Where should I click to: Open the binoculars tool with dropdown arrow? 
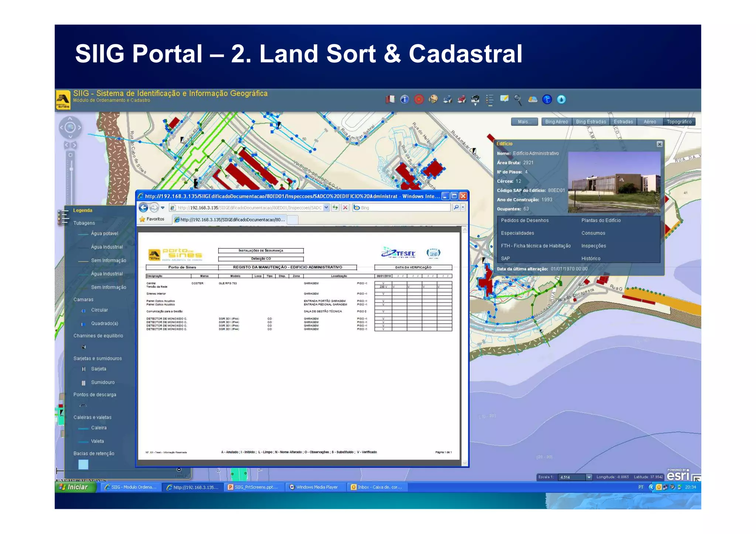[475, 100]
